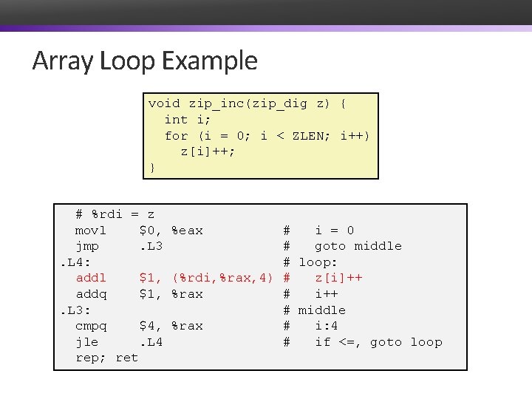
Task: Click the red '# z[i]++' comment
Action: [323, 278]
